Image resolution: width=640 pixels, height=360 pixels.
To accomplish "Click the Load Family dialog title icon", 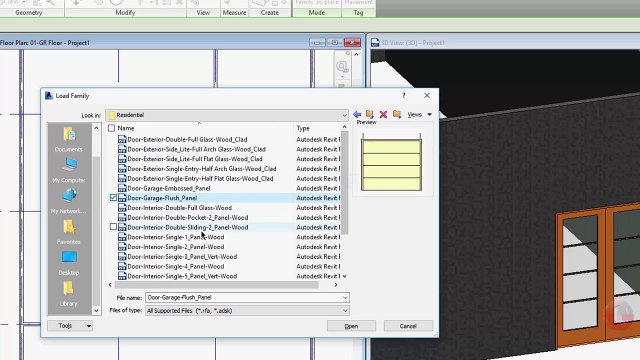I will tap(49, 96).
